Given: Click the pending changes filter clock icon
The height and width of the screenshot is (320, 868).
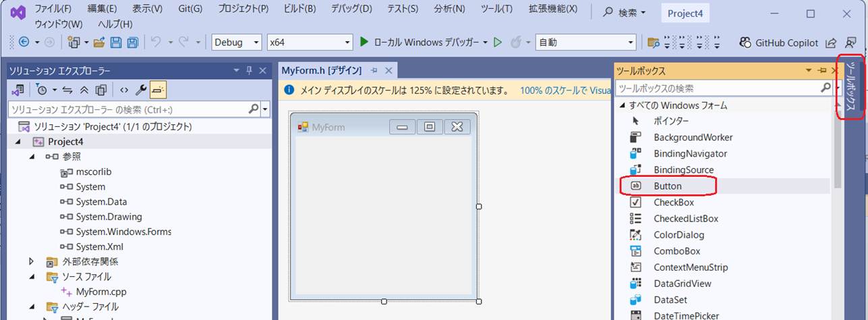Looking at the screenshot, I should 41,89.
